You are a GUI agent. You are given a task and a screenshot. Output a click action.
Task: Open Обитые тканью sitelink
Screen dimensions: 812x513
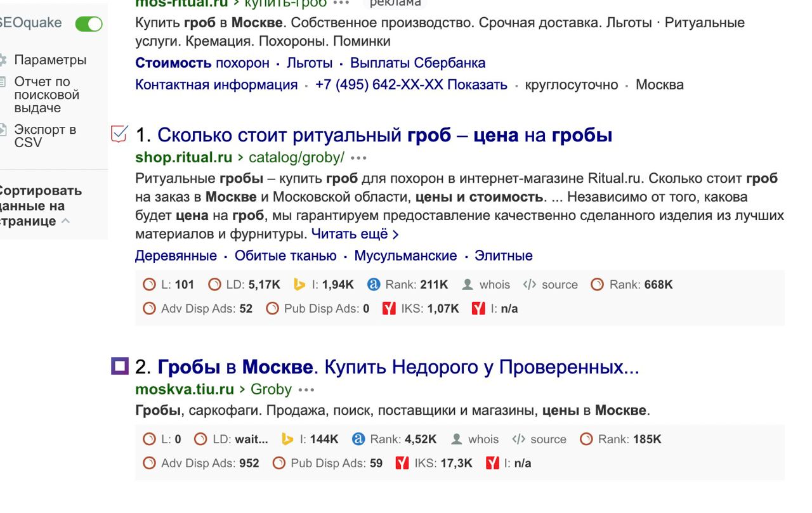click(285, 256)
